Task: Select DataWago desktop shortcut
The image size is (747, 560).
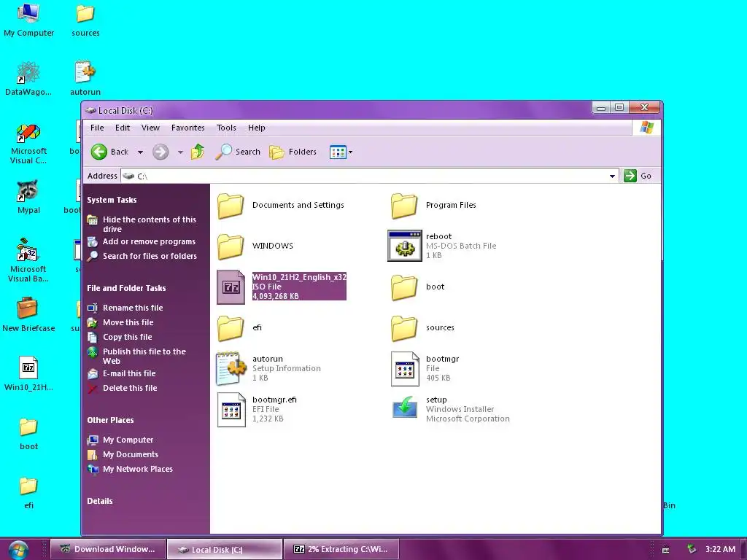Action: pos(28,79)
